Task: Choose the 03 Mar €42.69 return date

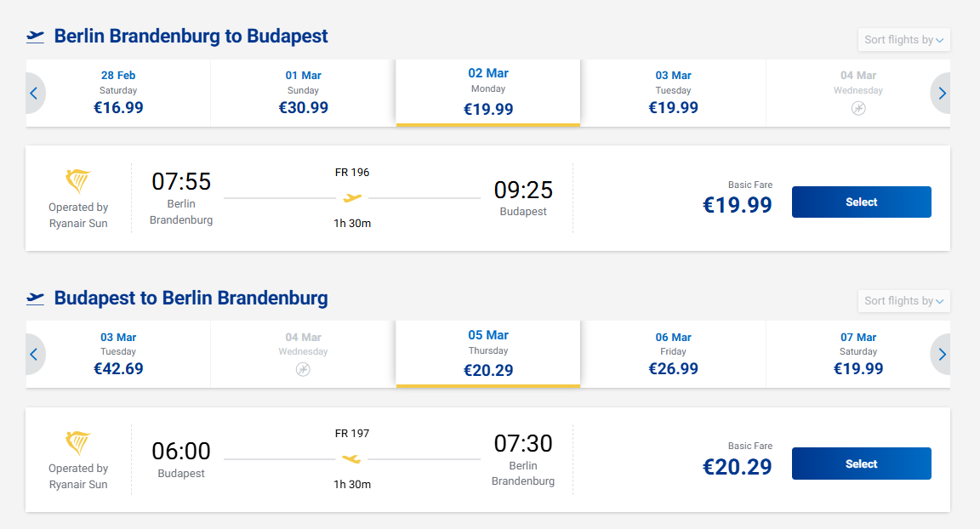Action: [118, 354]
